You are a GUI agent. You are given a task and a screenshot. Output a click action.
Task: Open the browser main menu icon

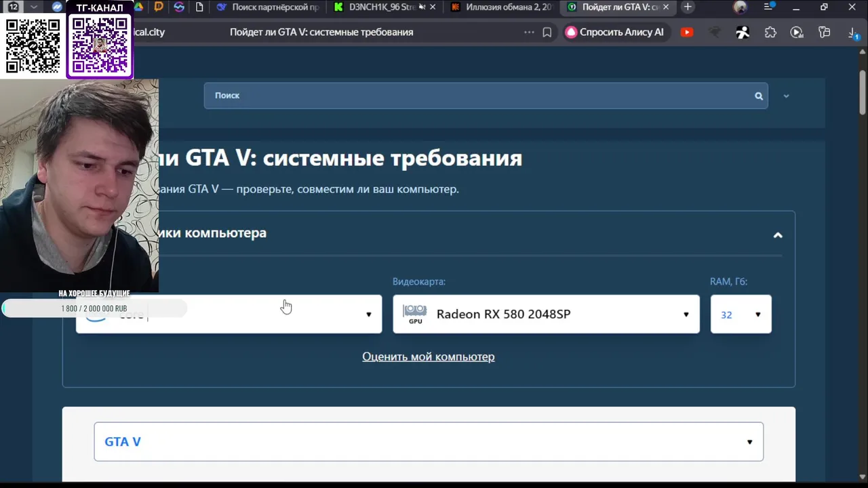[769, 7]
